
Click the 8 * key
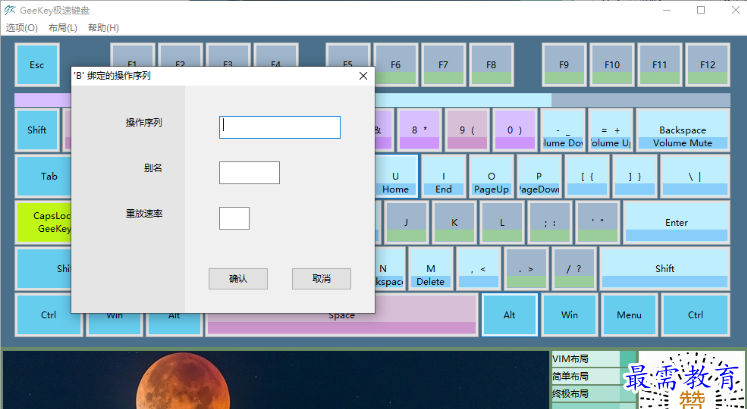(x=420, y=130)
